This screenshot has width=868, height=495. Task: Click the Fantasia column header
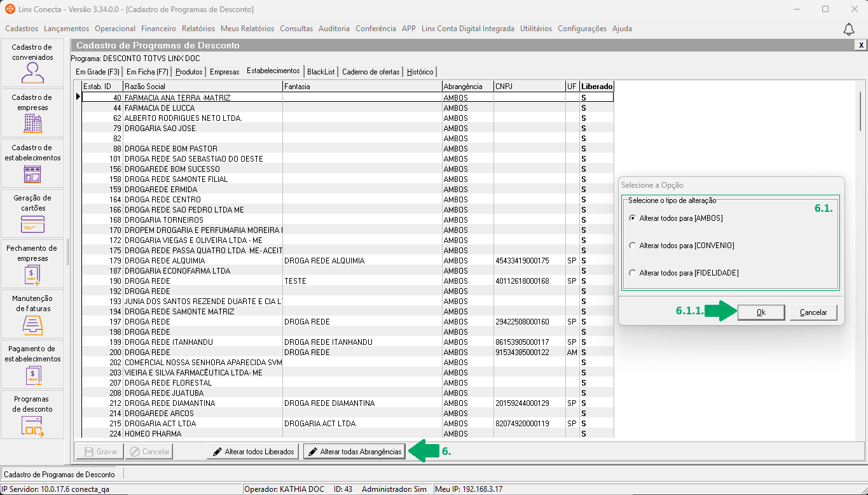(x=362, y=87)
